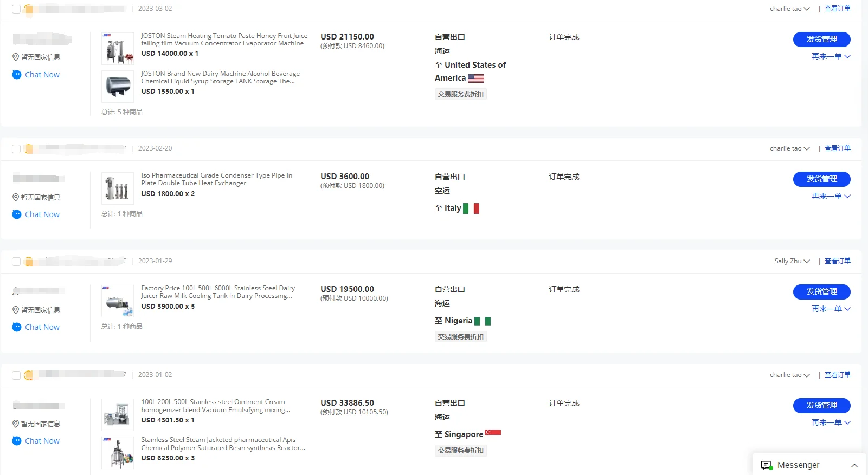Image resolution: width=868 pixels, height=475 pixels.
Task: Click 发货管理 button for Nigeria order
Action: 821,292
